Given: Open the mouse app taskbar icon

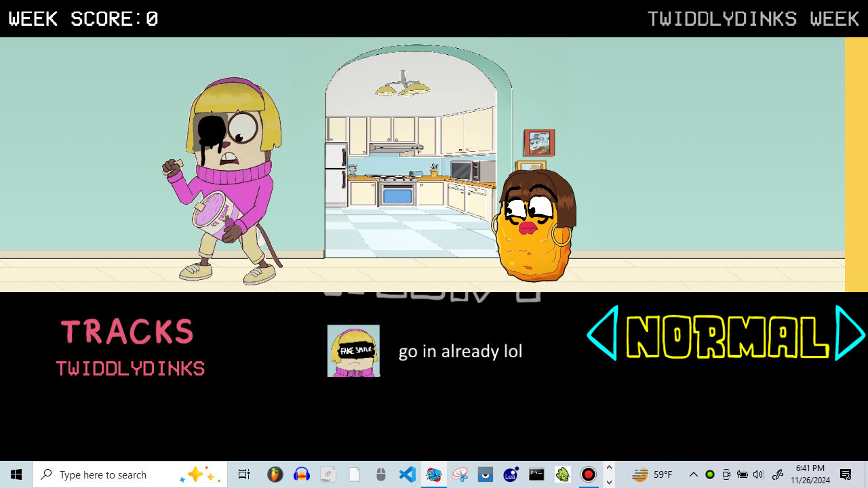Looking at the screenshot, I should click(380, 474).
